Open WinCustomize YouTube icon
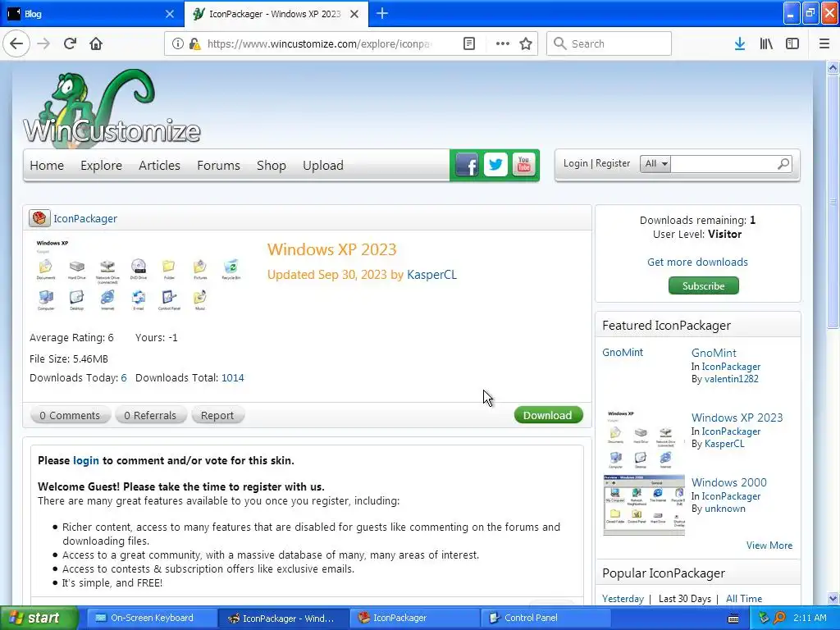 [523, 164]
